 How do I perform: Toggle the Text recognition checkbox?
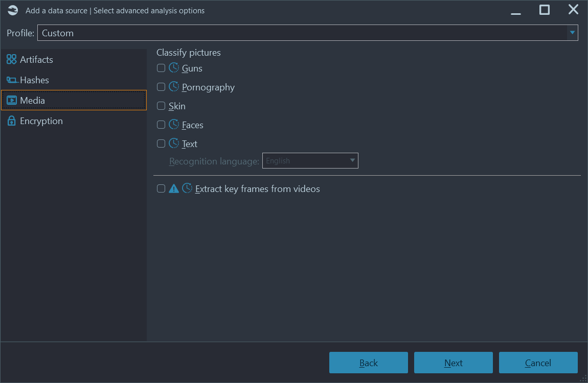[x=161, y=143]
